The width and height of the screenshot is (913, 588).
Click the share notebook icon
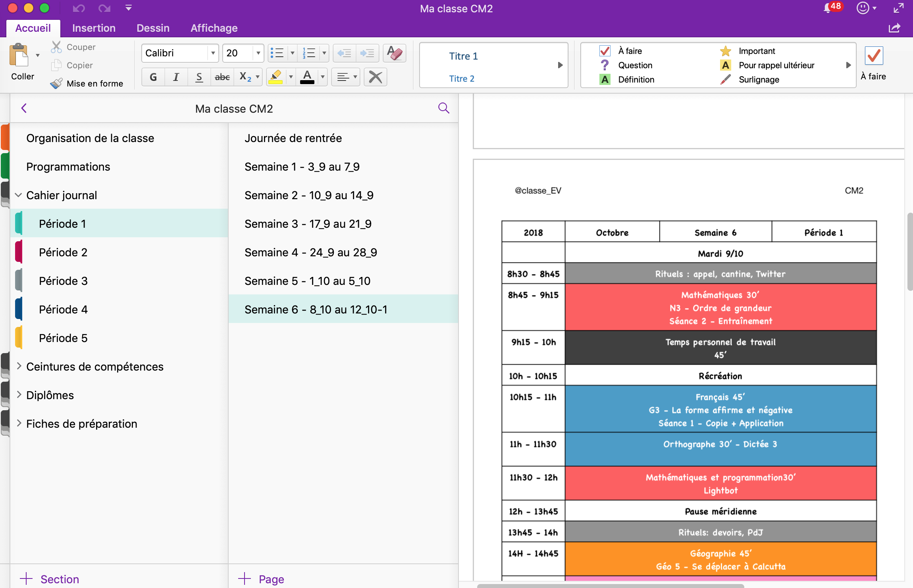click(x=894, y=28)
